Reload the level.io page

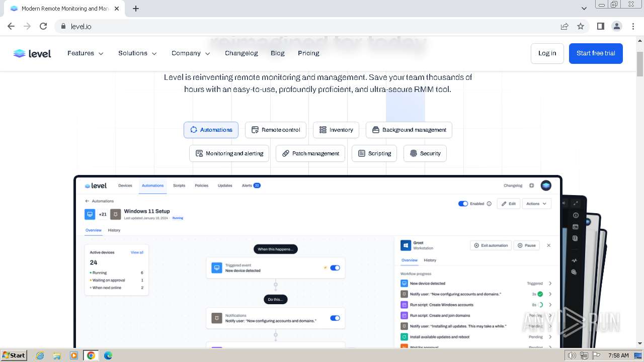click(43, 26)
